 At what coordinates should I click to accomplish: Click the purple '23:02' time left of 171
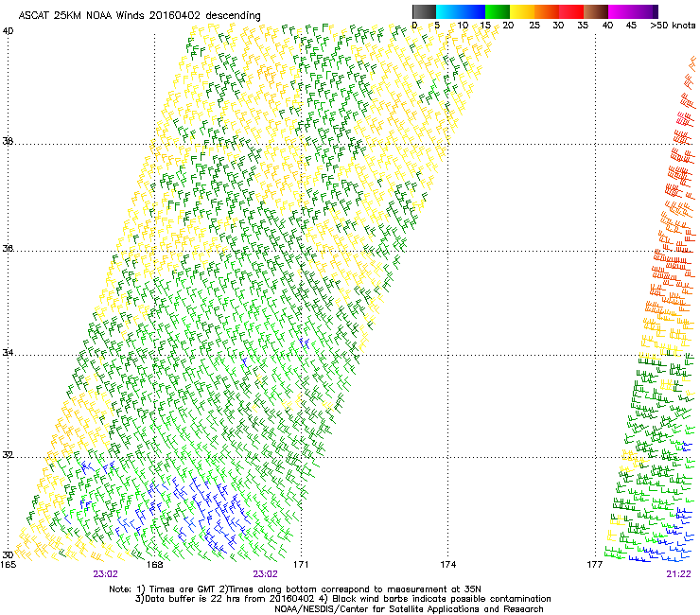pos(265,574)
